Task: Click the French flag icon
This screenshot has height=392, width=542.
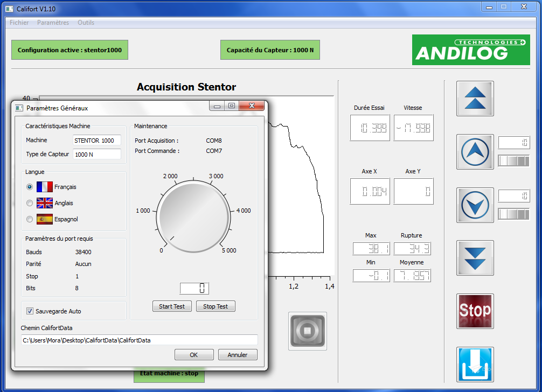Action: [x=45, y=187]
